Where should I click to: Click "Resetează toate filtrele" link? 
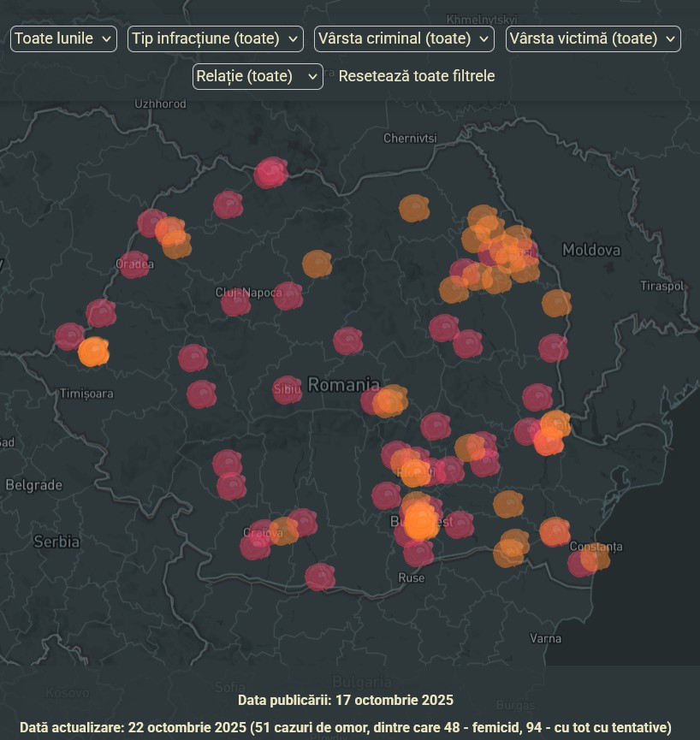coord(417,76)
